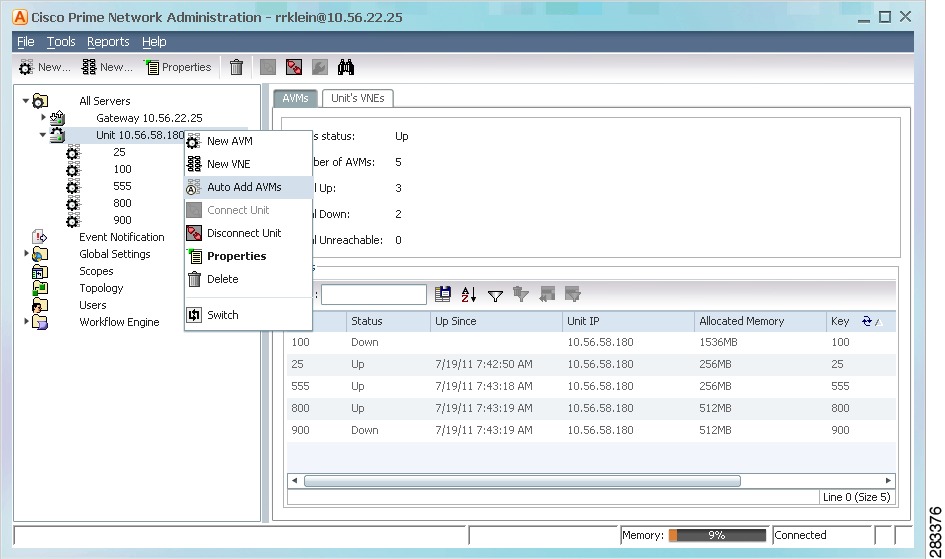The width and height of the screenshot is (945, 559).
Task: Click the Connected status bar field
Action: 822,535
